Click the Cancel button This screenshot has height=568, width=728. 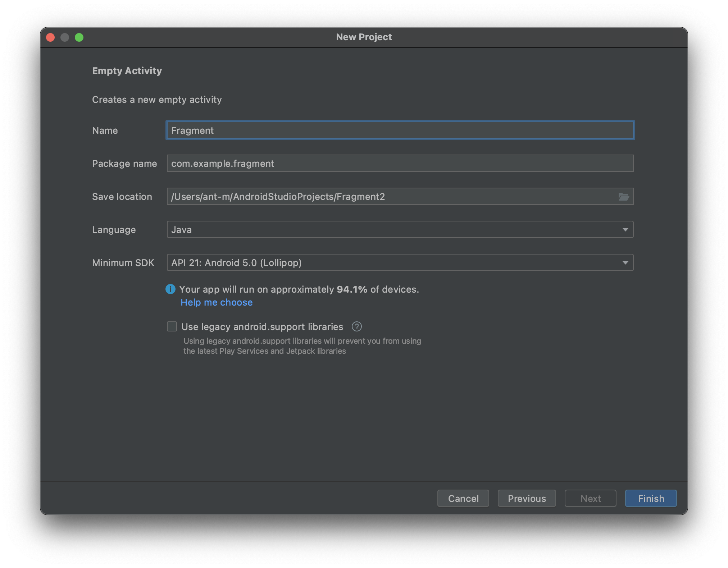click(463, 498)
